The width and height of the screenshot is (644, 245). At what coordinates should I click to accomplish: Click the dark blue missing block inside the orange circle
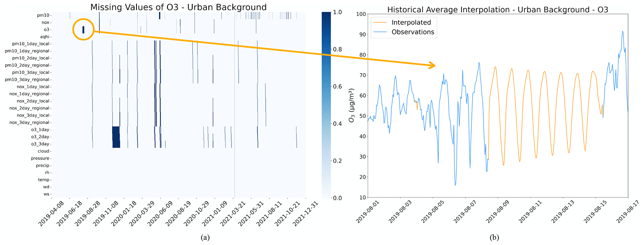coord(83,30)
